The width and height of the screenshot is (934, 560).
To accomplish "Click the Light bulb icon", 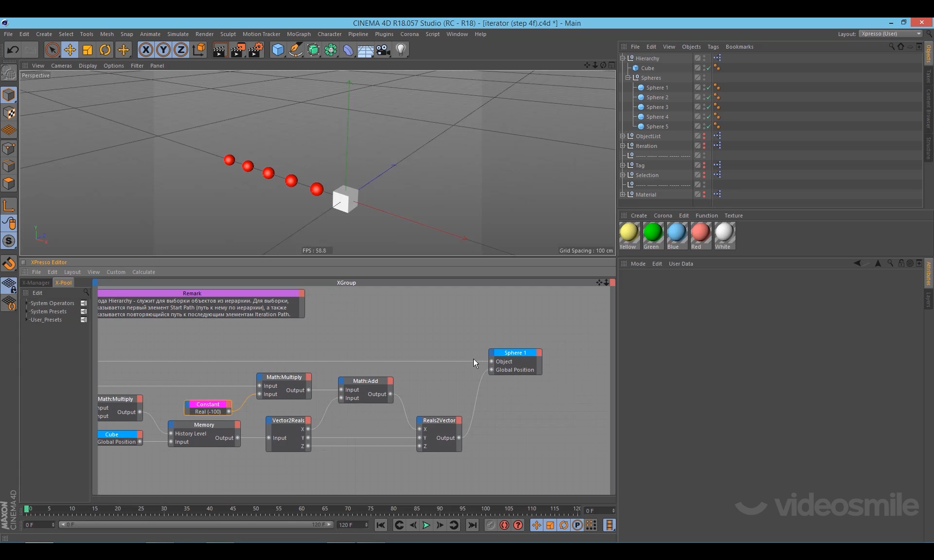I will click(x=401, y=50).
